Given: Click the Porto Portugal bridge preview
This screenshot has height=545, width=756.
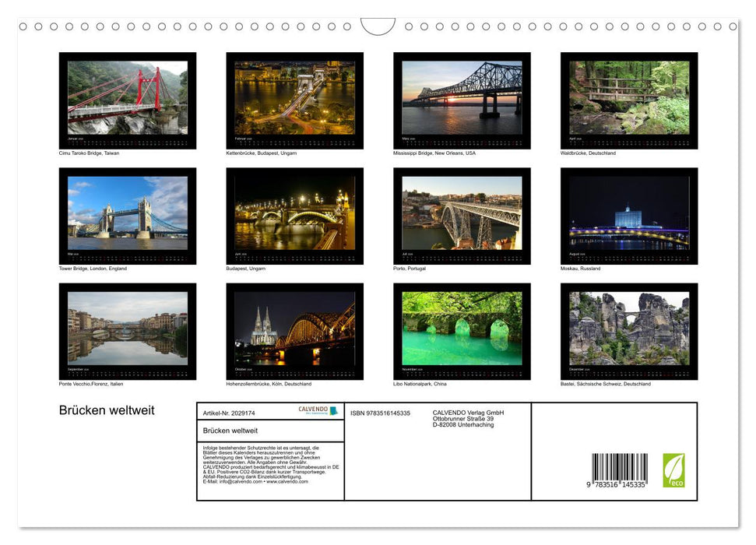Looking at the screenshot, I should 462,215.
